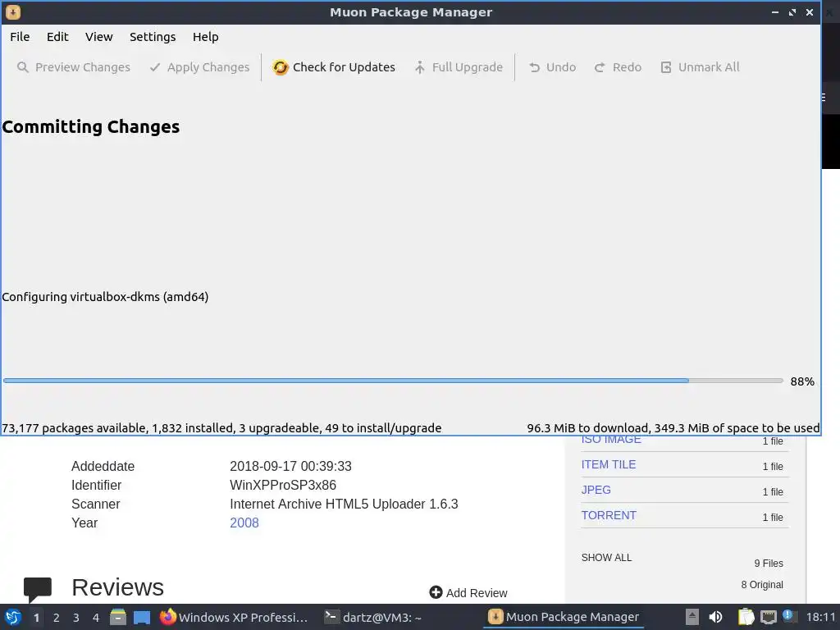Screen dimensions: 840x630
Task: Maximize the Muon Package Manager window
Action: tap(792, 11)
